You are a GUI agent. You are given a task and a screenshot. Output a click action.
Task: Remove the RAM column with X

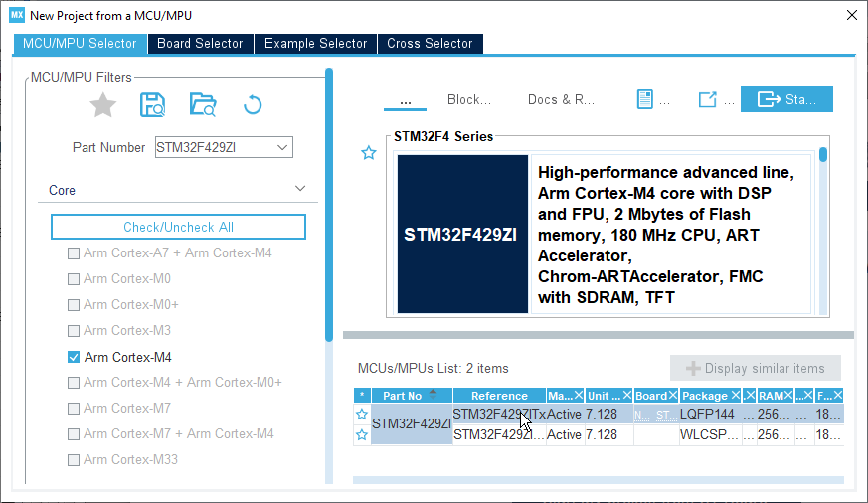pos(788,395)
